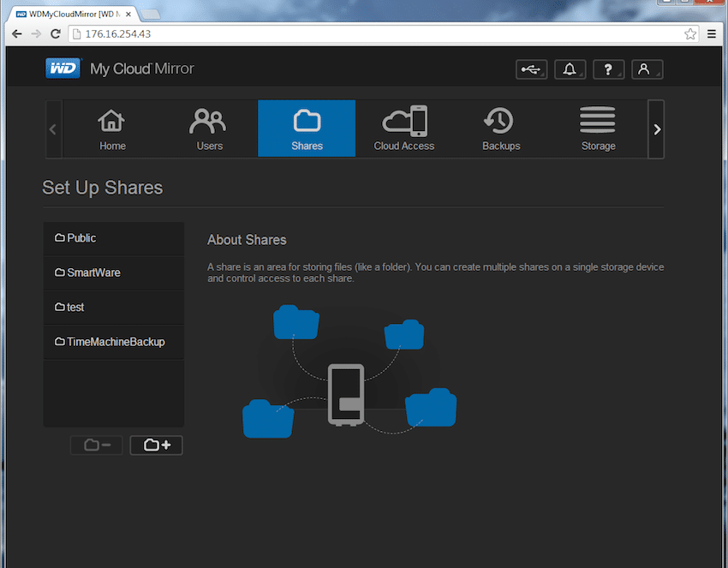
Task: Select the Shares navigation tab
Action: 307,129
